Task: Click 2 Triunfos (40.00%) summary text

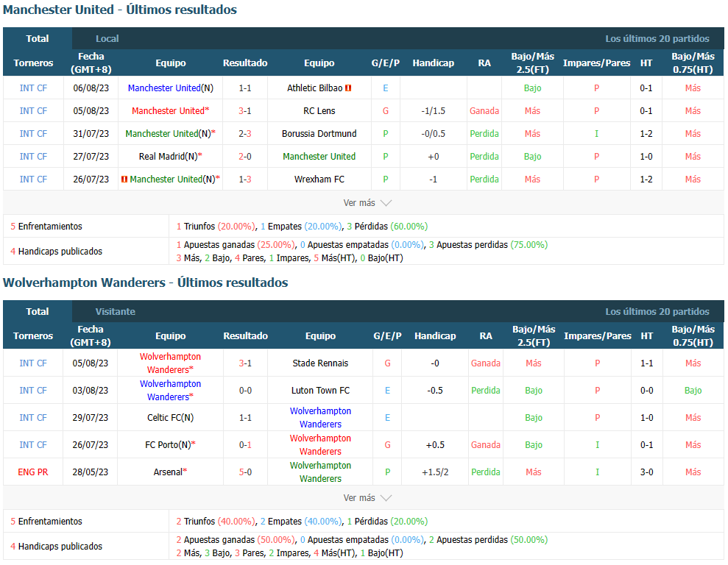Action: point(216,522)
